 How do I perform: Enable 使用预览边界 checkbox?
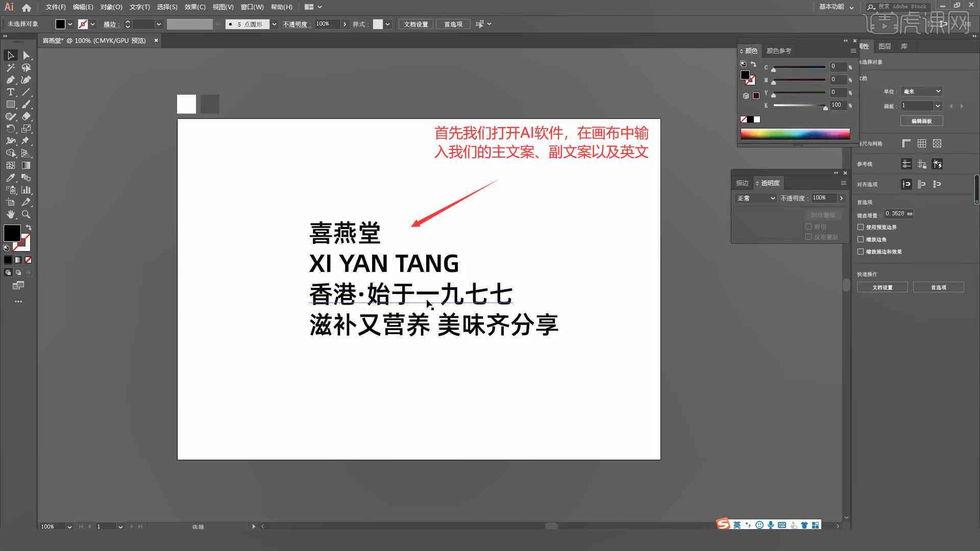pyautogui.click(x=861, y=227)
